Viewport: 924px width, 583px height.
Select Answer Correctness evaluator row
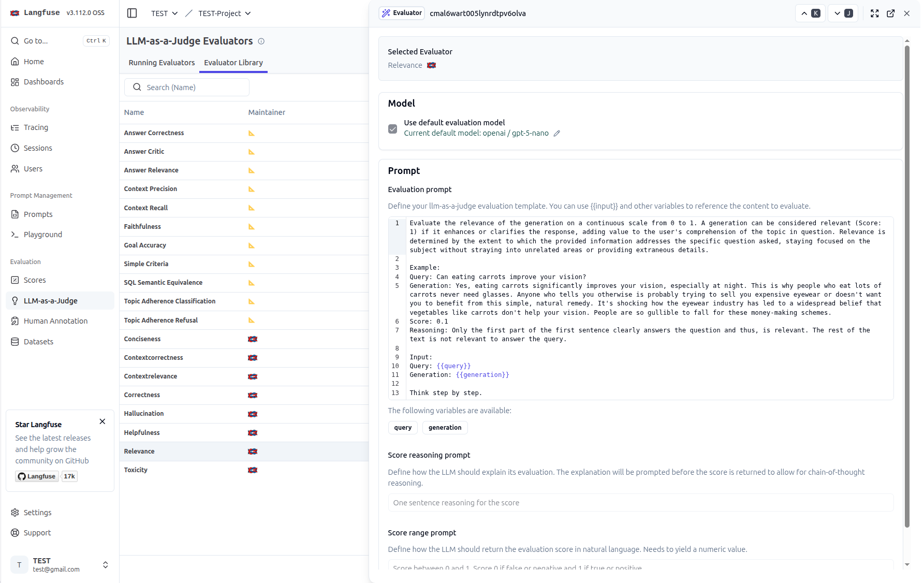[x=244, y=133]
